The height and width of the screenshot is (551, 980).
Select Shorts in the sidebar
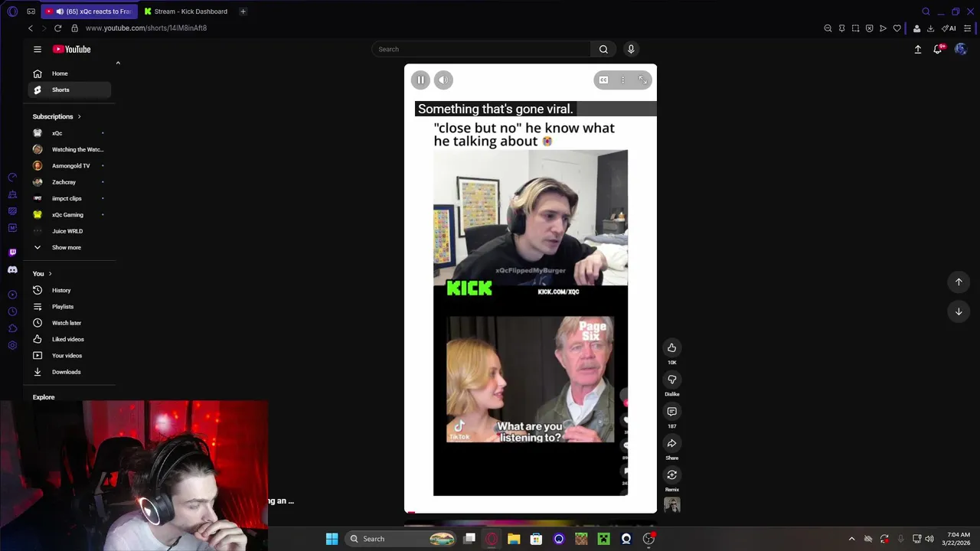(70, 90)
